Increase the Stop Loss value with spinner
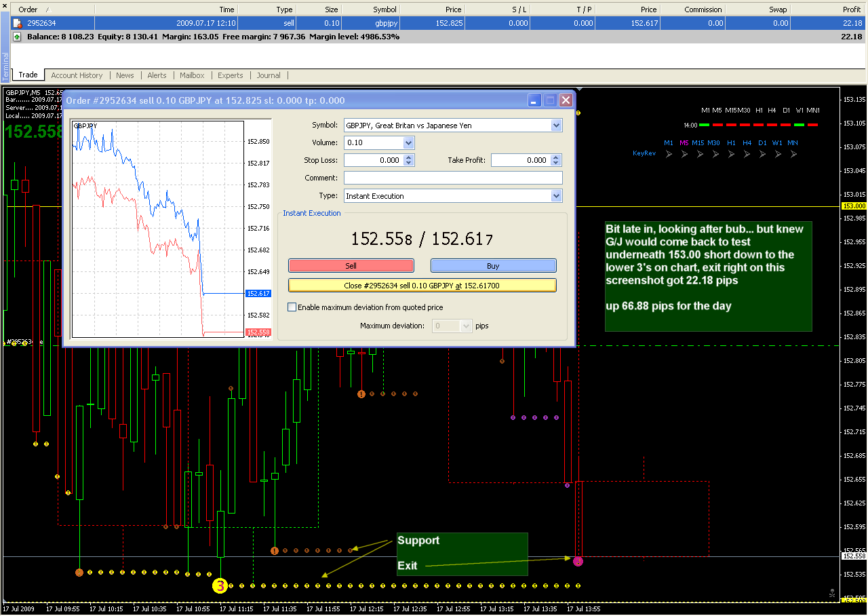 (x=408, y=157)
